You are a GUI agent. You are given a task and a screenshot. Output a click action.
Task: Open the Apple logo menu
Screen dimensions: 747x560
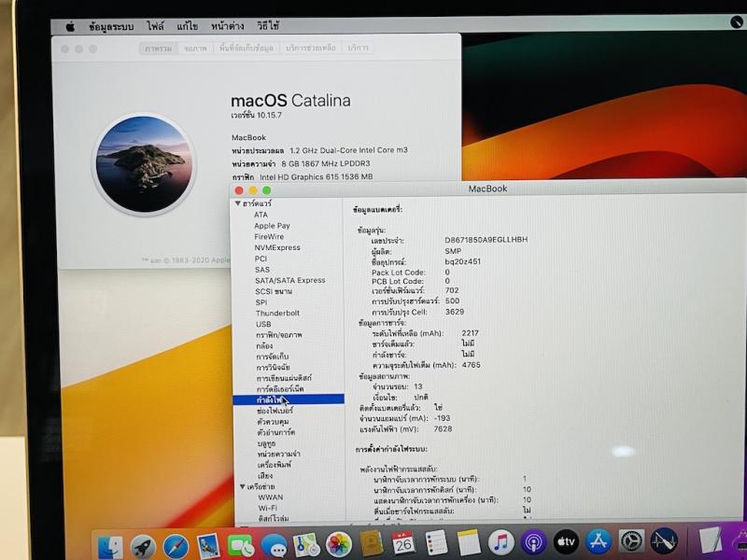[70, 27]
